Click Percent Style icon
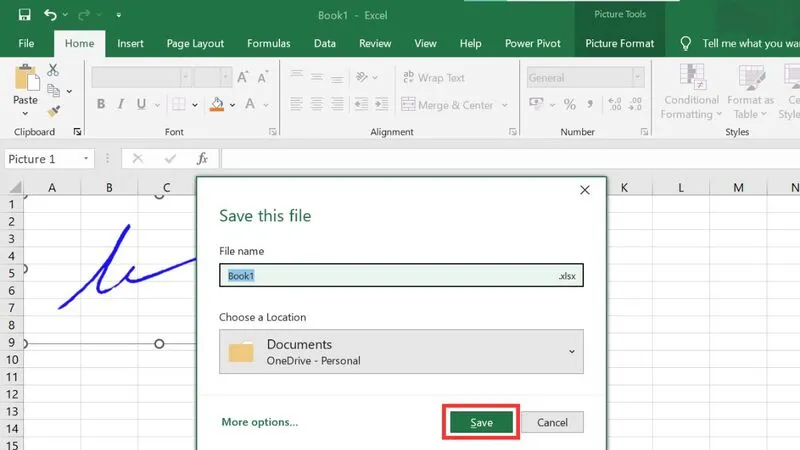Image resolution: width=800 pixels, height=450 pixels. [x=570, y=104]
